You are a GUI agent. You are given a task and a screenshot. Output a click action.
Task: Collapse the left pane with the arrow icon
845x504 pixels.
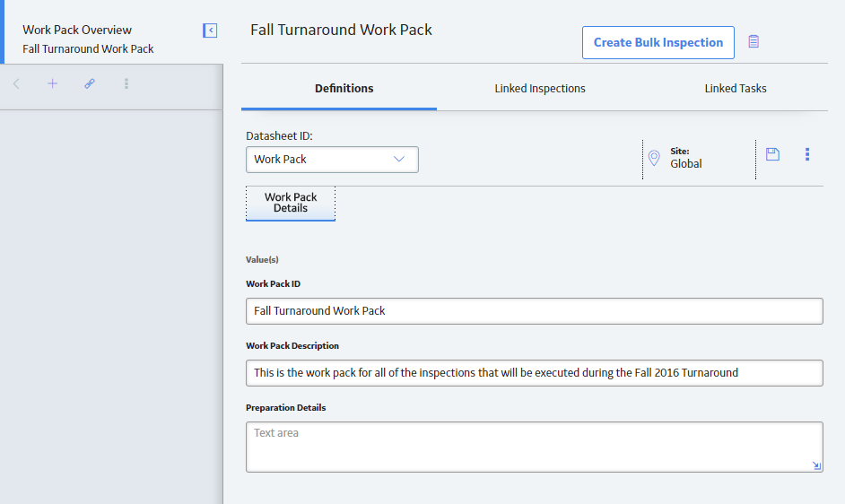(x=210, y=30)
